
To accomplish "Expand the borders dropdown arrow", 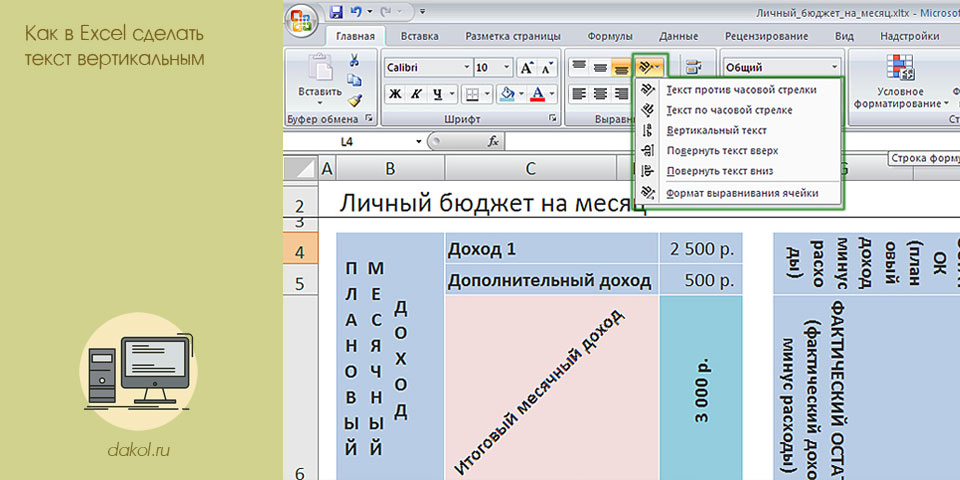I will [x=487, y=94].
